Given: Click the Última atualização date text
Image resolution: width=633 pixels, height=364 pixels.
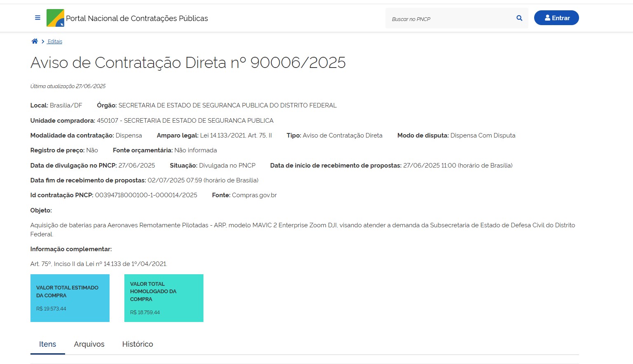Looking at the screenshot, I should tap(68, 86).
